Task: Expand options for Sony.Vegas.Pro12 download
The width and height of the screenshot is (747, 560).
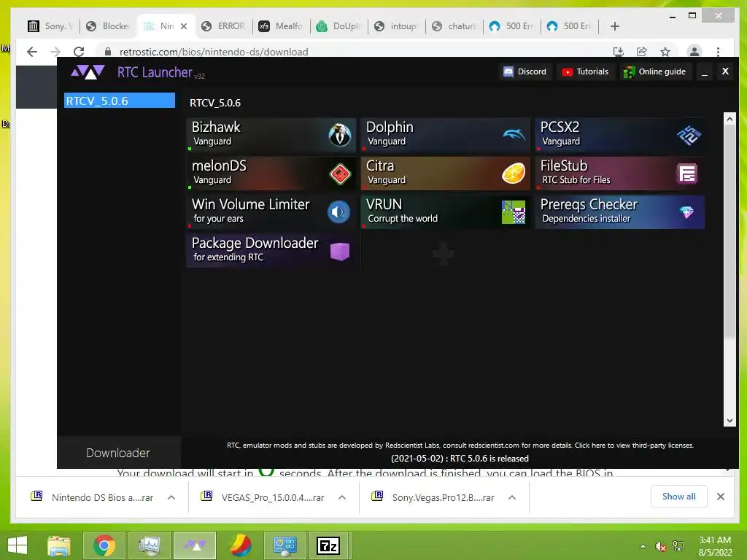Action: coord(512,497)
